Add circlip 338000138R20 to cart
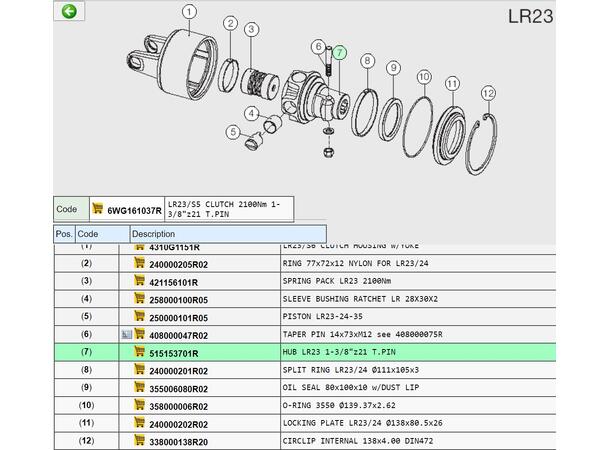 click(x=139, y=441)
